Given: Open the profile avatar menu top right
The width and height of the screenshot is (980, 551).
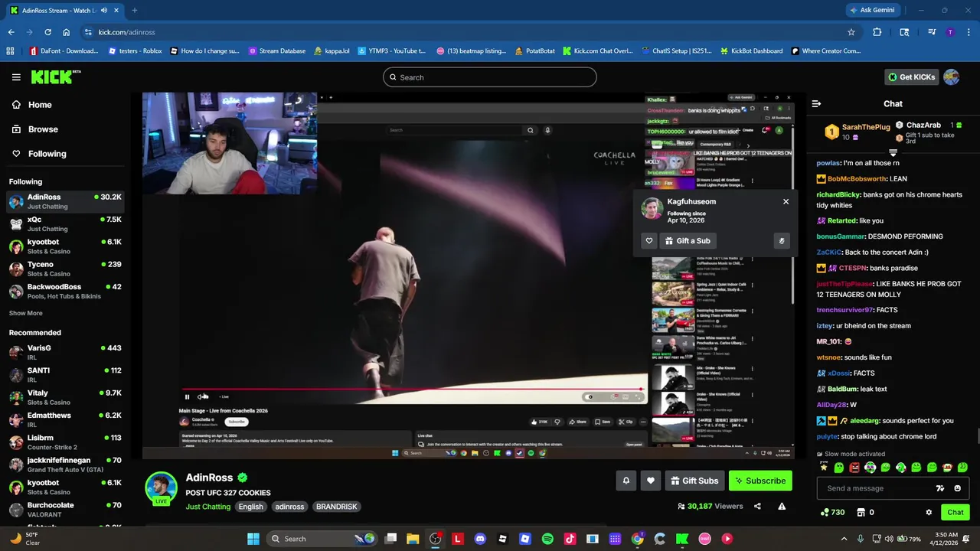Looking at the screenshot, I should coord(952,77).
